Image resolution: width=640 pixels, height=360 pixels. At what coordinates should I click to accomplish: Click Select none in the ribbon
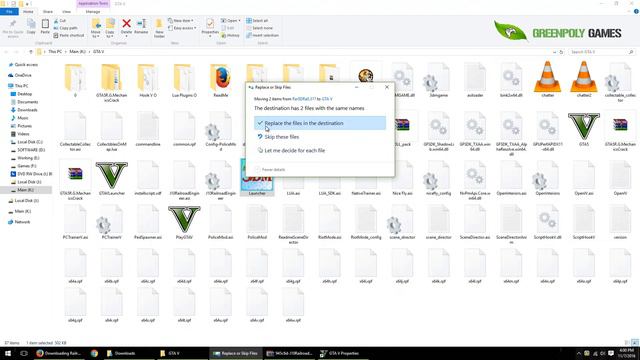point(259,28)
